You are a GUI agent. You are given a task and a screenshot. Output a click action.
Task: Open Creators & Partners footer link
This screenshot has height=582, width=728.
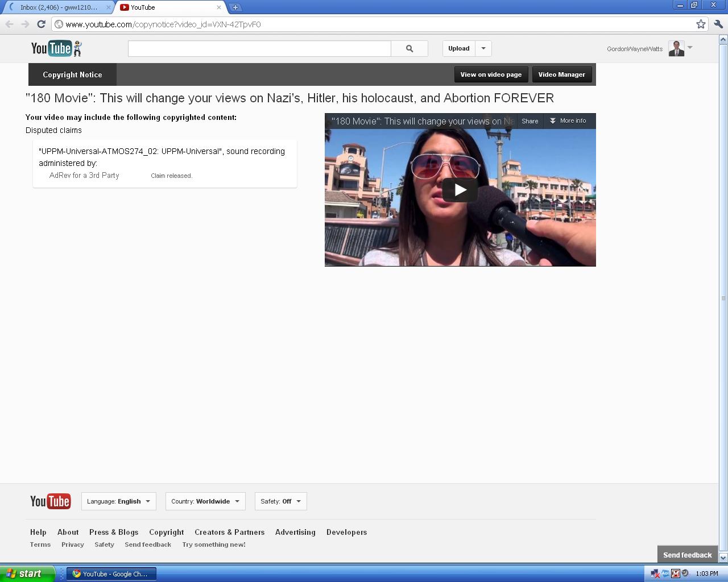tap(230, 532)
